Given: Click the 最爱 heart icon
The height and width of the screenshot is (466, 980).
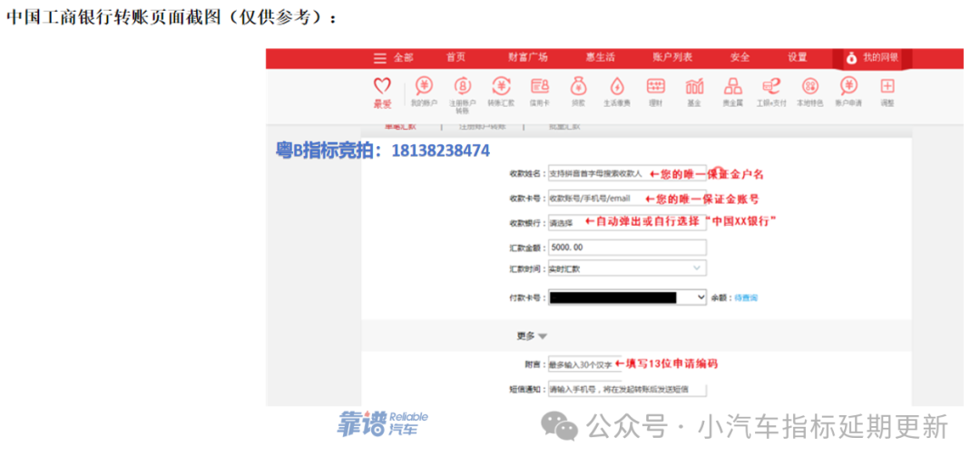Looking at the screenshot, I should [x=382, y=87].
